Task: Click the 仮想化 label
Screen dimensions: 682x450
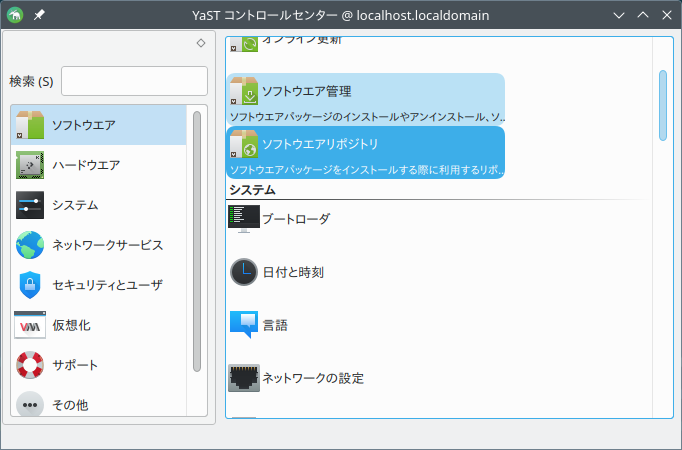Action: [71, 325]
